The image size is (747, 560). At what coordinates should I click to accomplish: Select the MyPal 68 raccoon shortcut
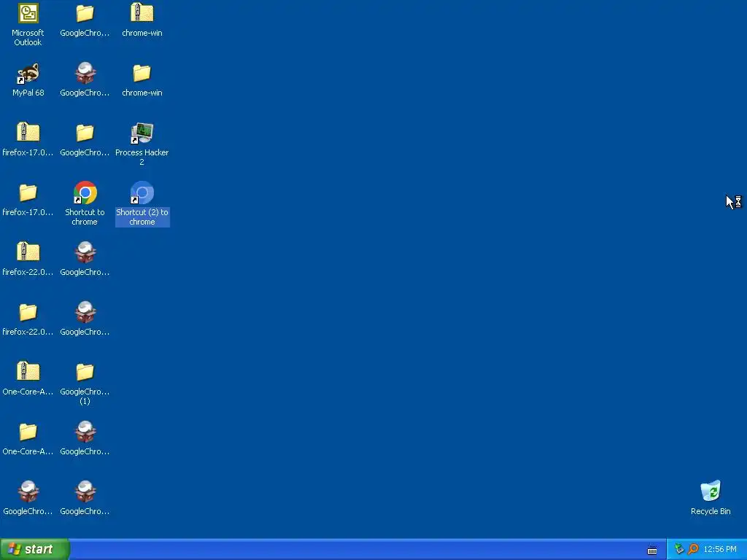point(28,74)
